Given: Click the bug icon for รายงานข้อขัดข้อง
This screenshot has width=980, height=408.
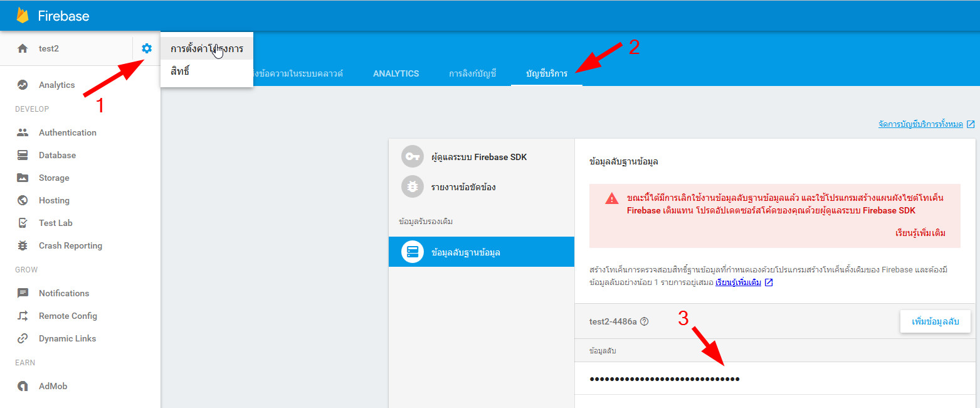Looking at the screenshot, I should tap(413, 187).
